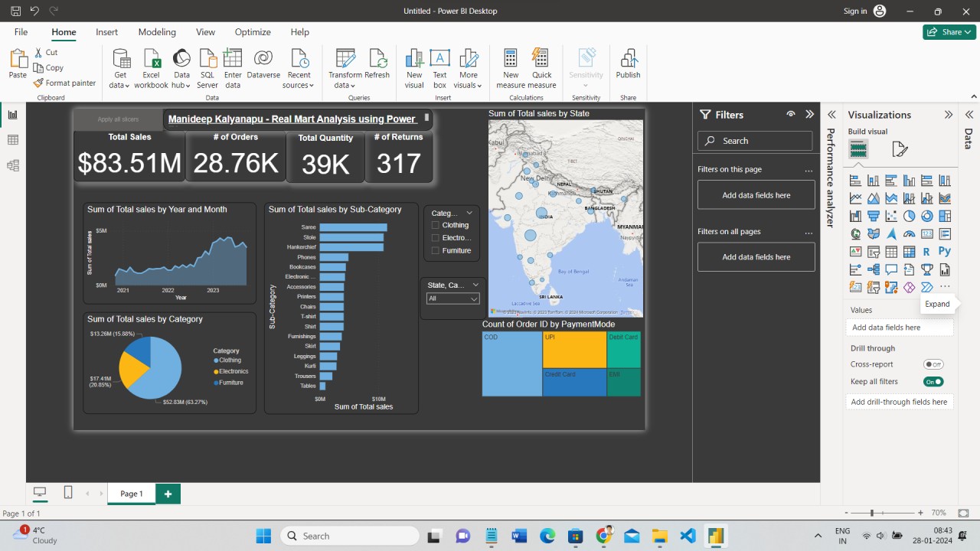Check the Electronics slicer checkbox
980x551 pixels.
tap(436, 238)
